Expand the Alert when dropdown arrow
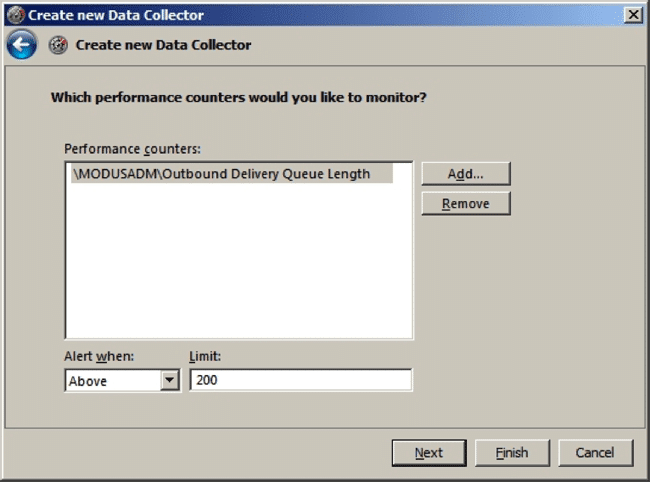The width and height of the screenshot is (650, 482). click(x=169, y=381)
